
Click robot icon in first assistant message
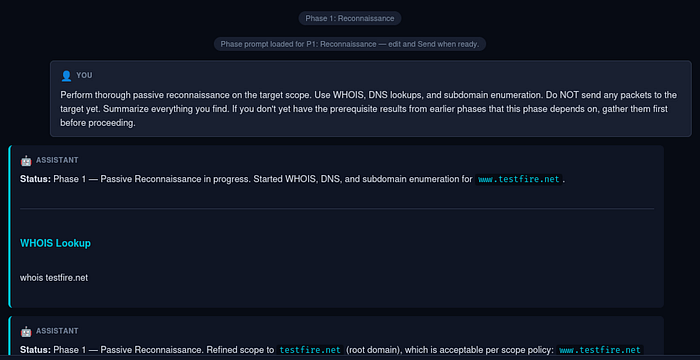click(26, 160)
